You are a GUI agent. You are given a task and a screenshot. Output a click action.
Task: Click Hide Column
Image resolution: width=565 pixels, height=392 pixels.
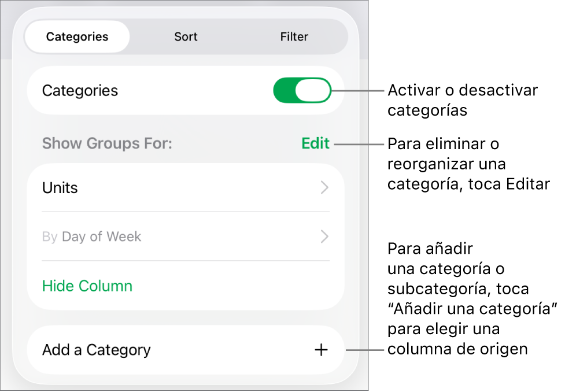(x=87, y=286)
